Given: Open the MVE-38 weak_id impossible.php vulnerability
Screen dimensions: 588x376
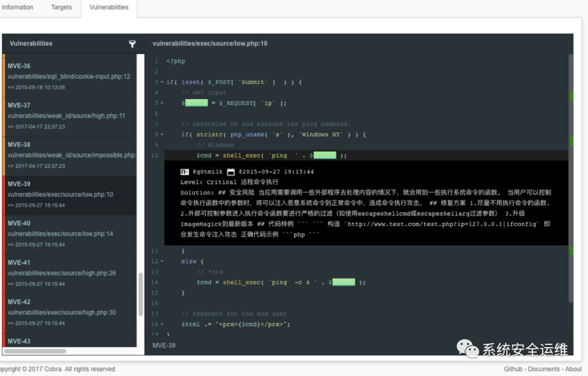Looking at the screenshot, I should (x=70, y=155).
